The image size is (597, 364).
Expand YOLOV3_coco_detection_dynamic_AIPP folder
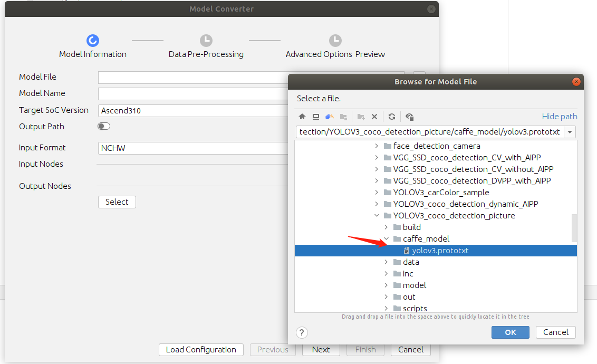tap(377, 204)
